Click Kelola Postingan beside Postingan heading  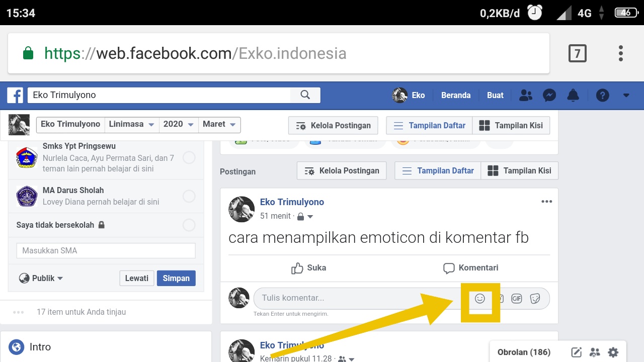pos(342,171)
